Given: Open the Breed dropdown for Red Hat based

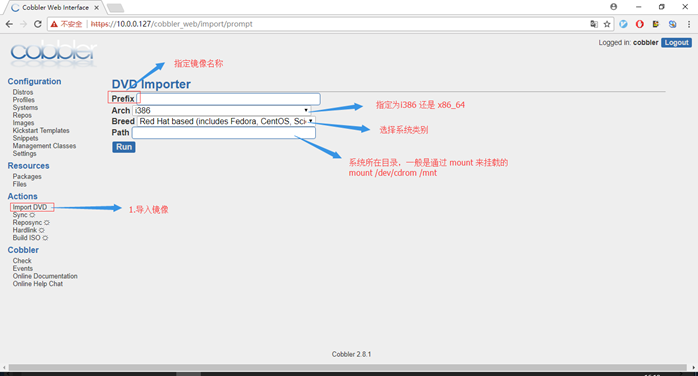Looking at the screenshot, I should click(226, 121).
